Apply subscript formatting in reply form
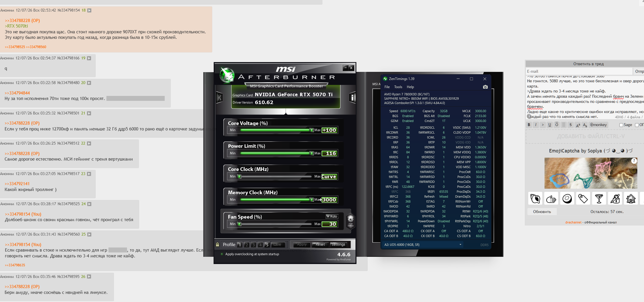 [585, 125]
